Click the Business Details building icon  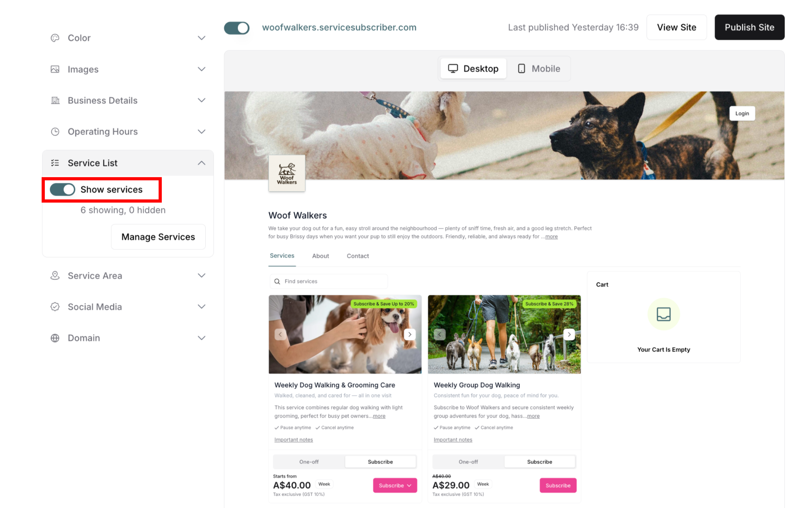pos(55,100)
